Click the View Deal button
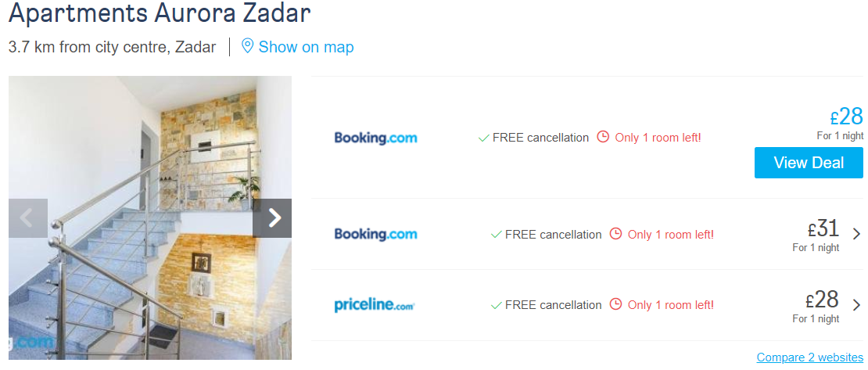 (x=809, y=163)
